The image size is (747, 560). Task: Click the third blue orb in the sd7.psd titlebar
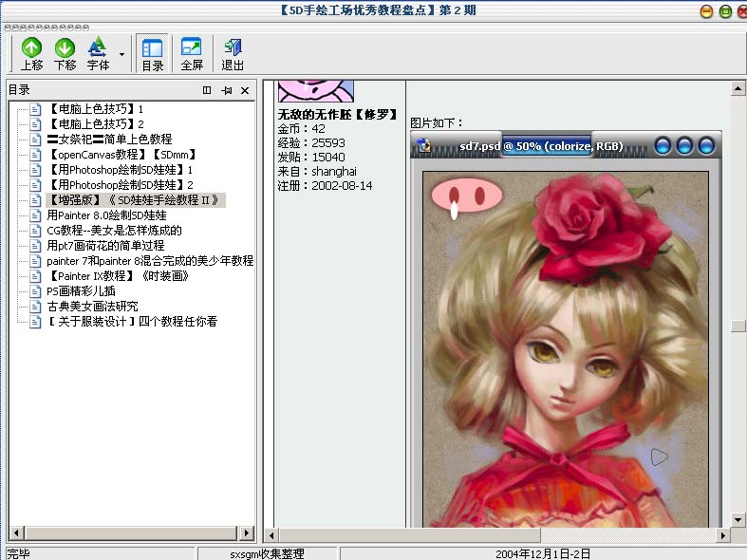706,146
